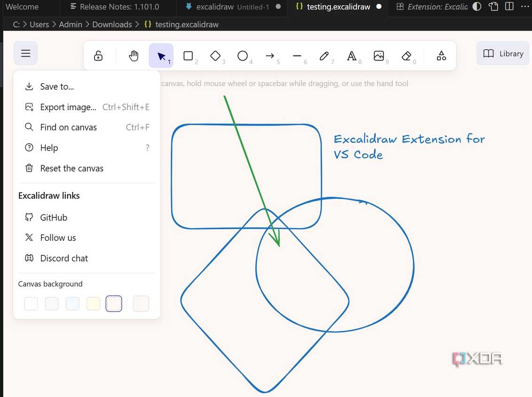The height and width of the screenshot is (397, 532).
Task: Select the Selection arrow tool
Action: pyautogui.click(x=161, y=56)
